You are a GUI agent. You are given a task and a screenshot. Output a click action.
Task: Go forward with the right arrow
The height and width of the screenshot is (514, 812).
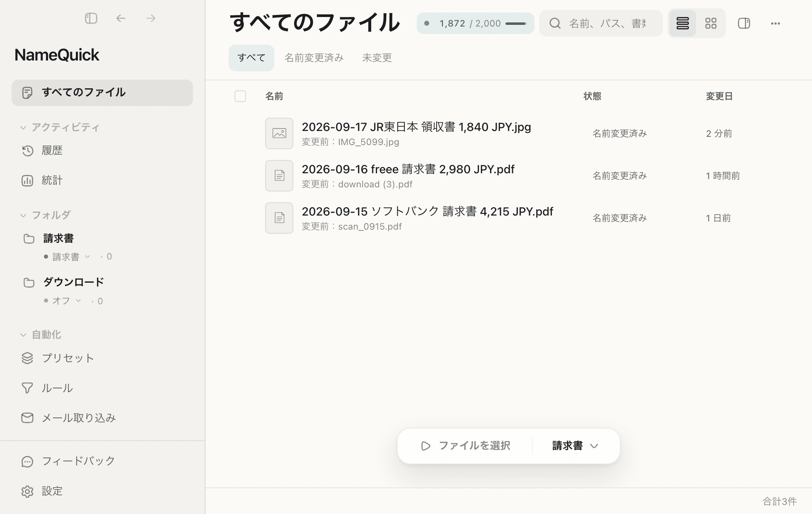151,18
